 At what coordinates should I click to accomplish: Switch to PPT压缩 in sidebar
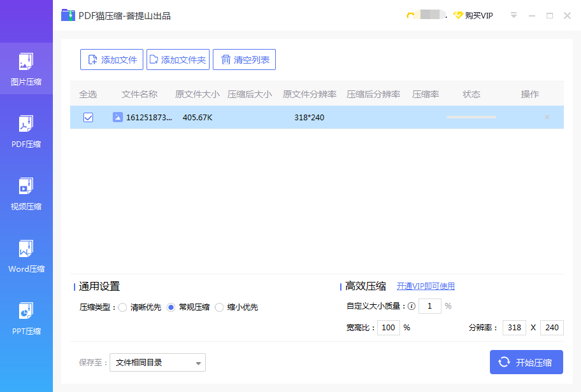26,318
